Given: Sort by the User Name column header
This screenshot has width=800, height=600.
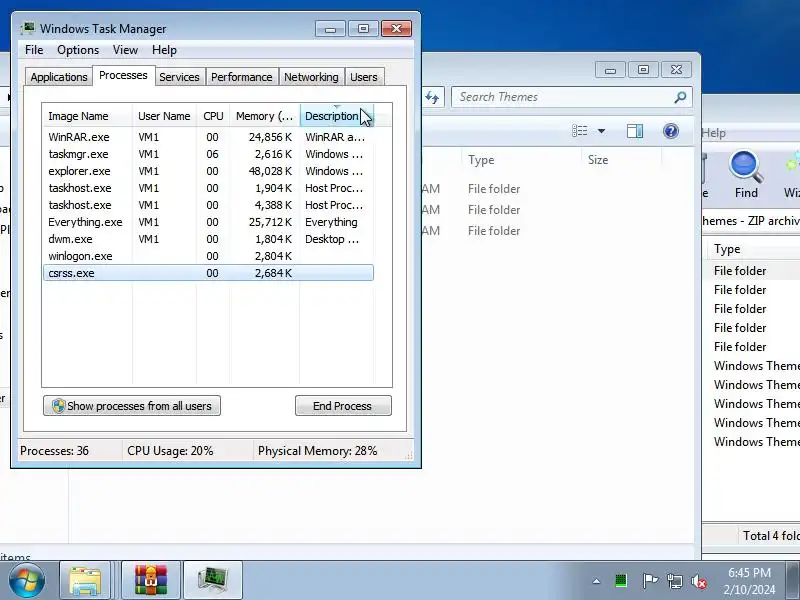Looking at the screenshot, I should click(x=164, y=116).
